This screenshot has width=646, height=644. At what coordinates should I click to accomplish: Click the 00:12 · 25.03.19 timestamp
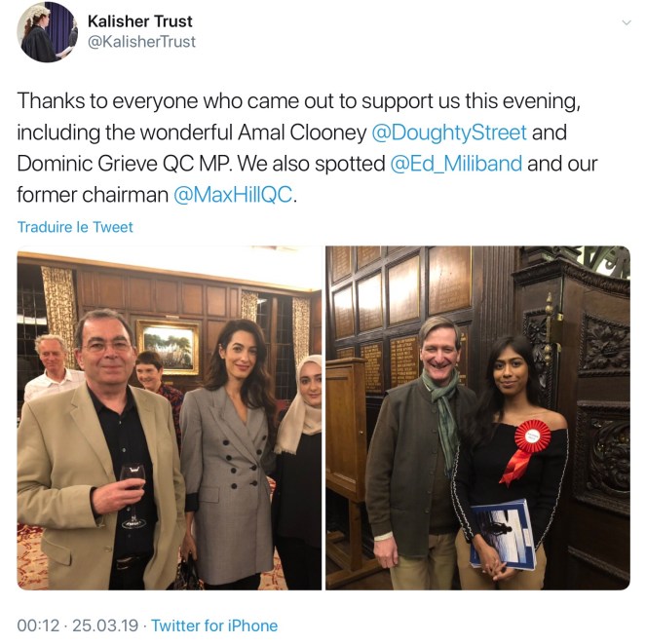coord(77,625)
